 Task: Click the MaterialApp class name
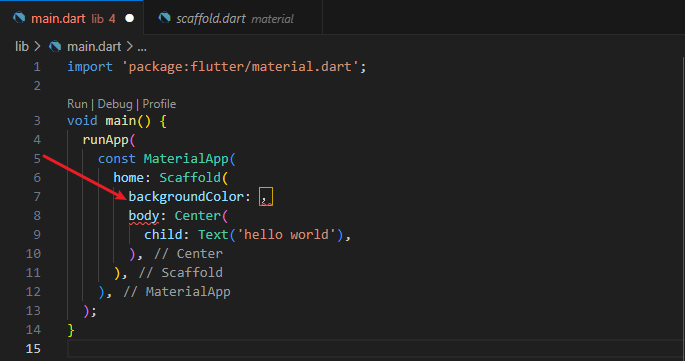186,159
